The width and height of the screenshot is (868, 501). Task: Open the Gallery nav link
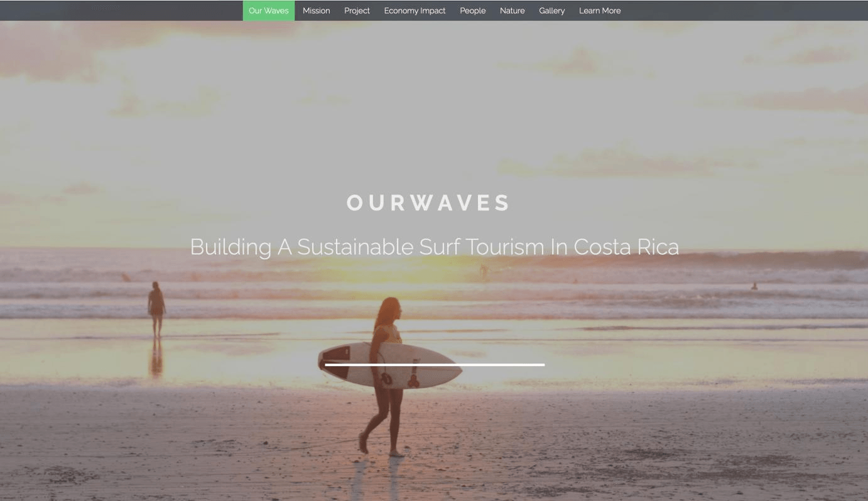click(x=551, y=11)
